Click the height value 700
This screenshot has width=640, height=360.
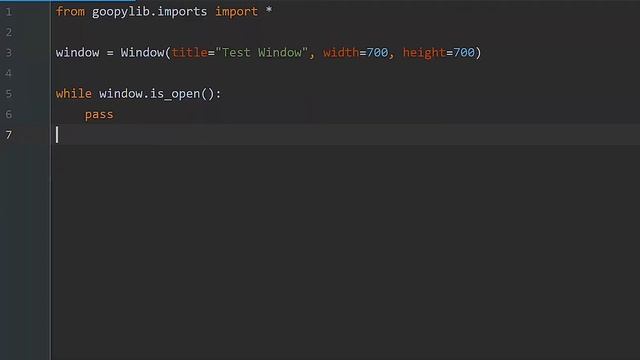point(464,53)
